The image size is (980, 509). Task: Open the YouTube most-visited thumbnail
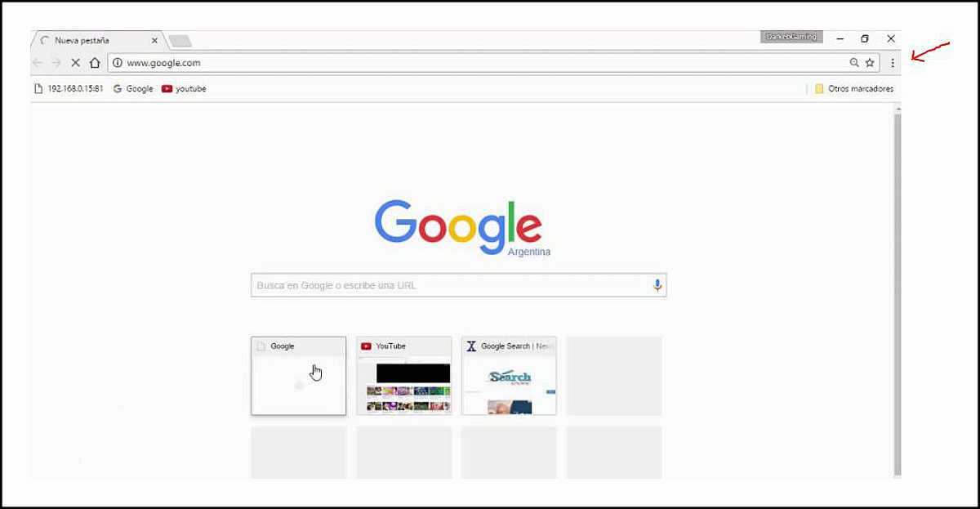pos(404,376)
